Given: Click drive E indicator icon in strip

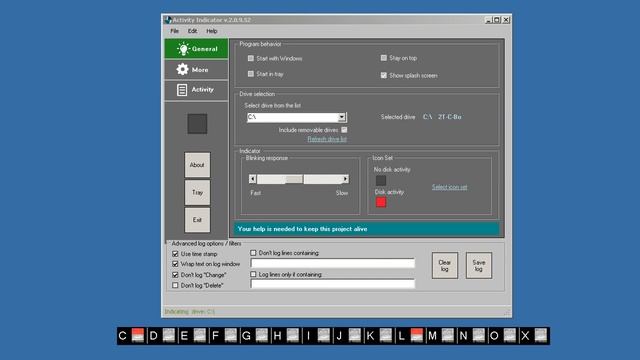Looking at the screenshot, I should 200,336.
